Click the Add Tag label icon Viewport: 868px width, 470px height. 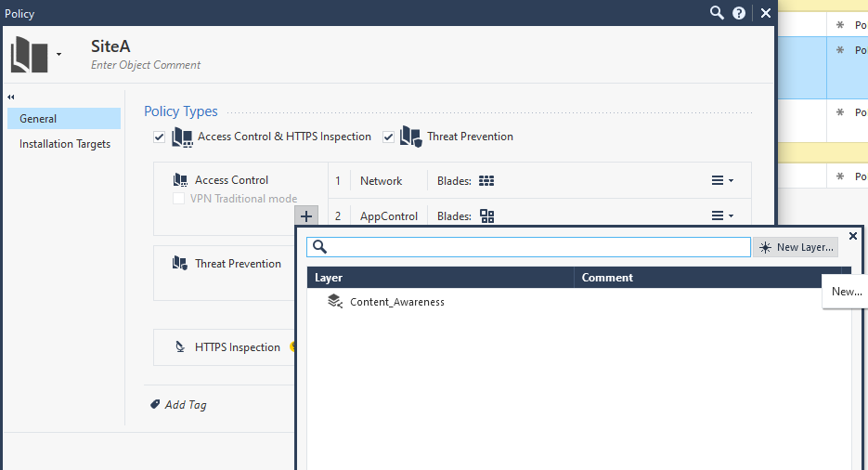point(155,405)
